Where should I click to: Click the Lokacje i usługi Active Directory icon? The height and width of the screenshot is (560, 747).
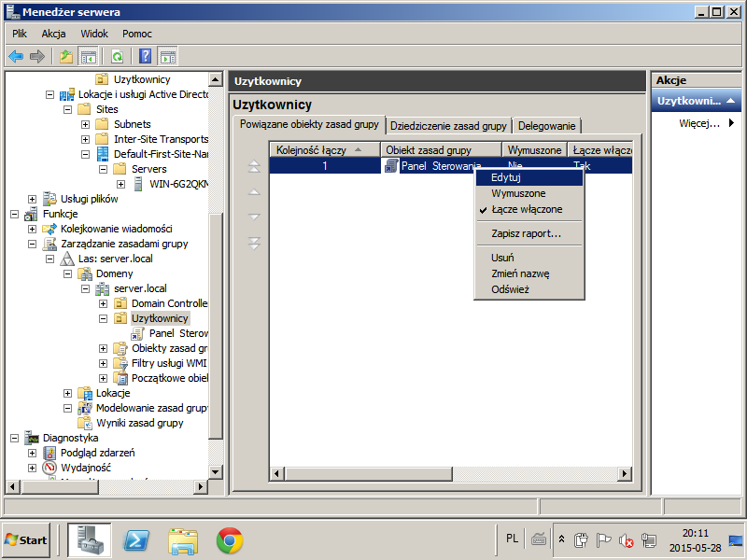click(x=66, y=94)
